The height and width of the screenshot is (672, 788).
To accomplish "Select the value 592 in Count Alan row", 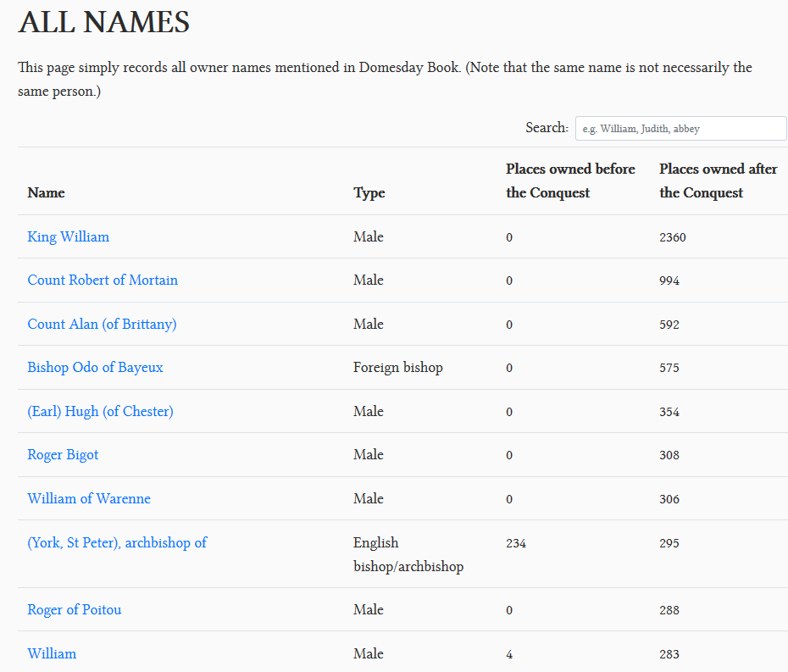I will 669,325.
